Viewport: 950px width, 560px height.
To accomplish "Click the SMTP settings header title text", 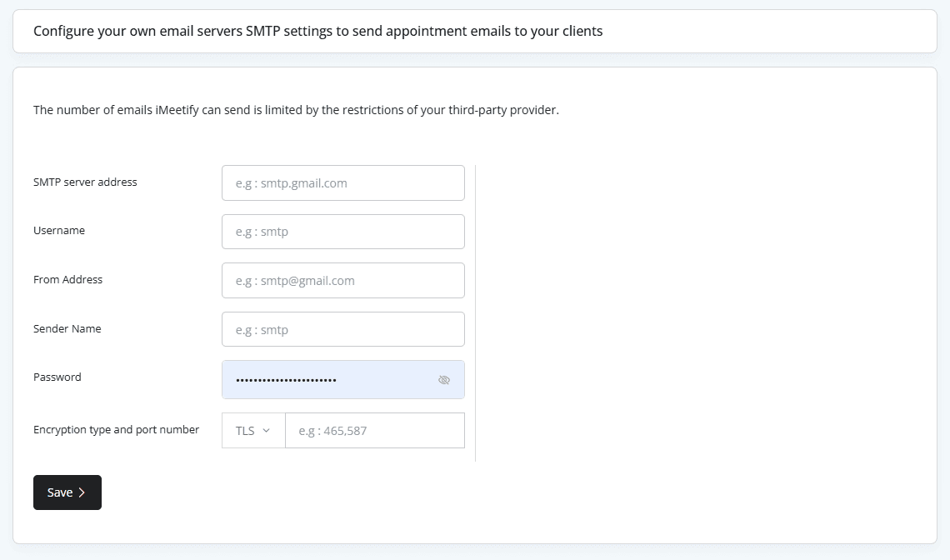I will click(317, 32).
